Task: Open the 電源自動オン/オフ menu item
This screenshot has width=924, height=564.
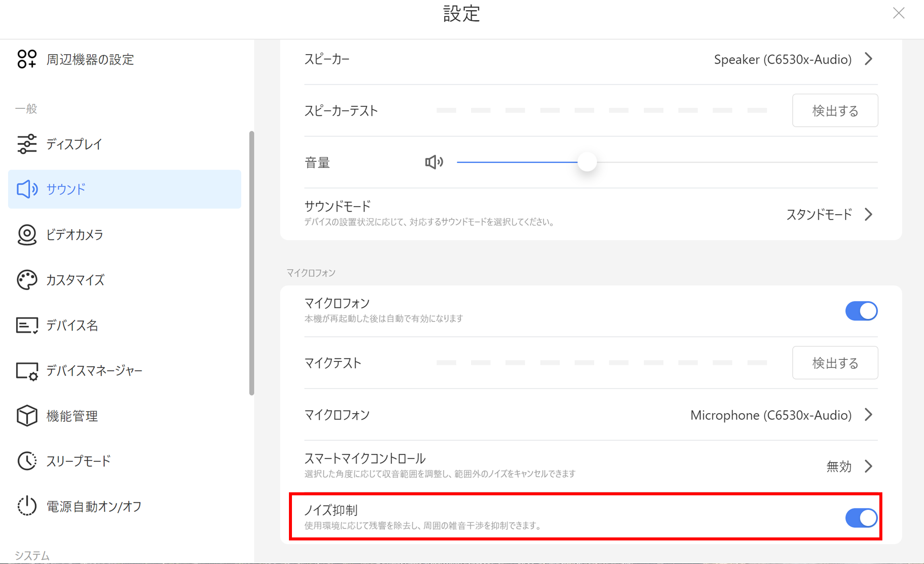Action: (x=94, y=506)
